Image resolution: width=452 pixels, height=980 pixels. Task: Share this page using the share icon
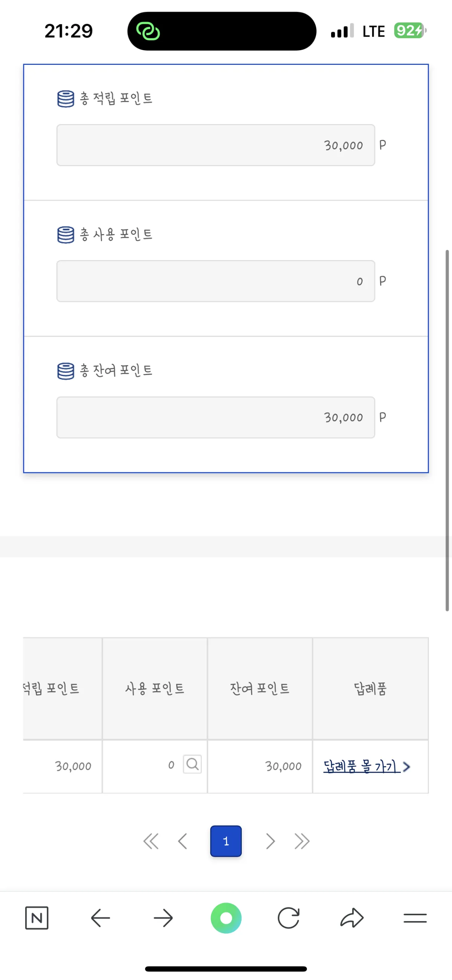pyautogui.click(x=352, y=918)
